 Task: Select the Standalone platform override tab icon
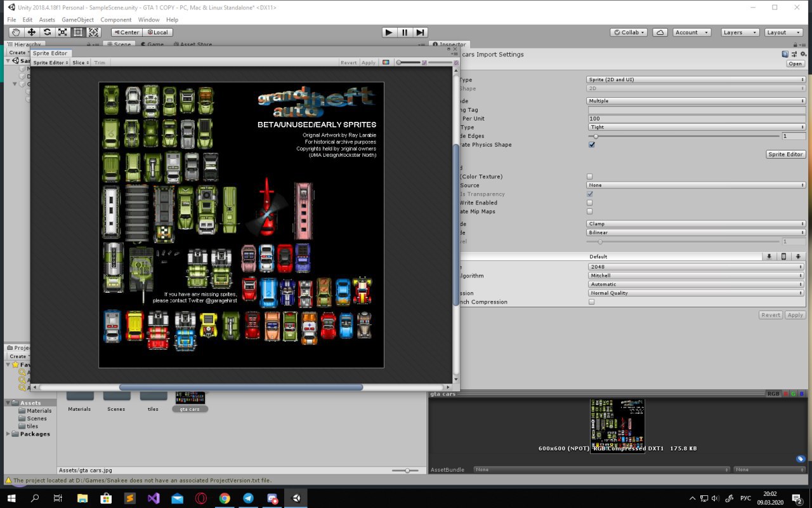[769, 257]
